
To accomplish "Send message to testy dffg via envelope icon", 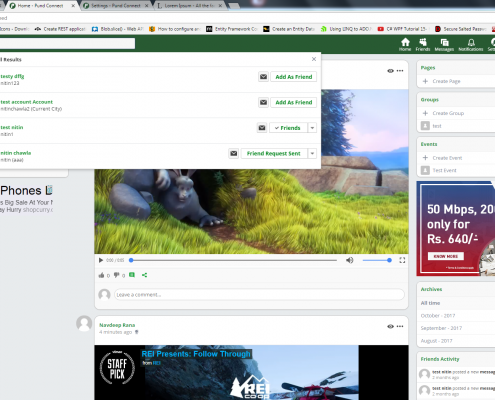I will 263,77.
